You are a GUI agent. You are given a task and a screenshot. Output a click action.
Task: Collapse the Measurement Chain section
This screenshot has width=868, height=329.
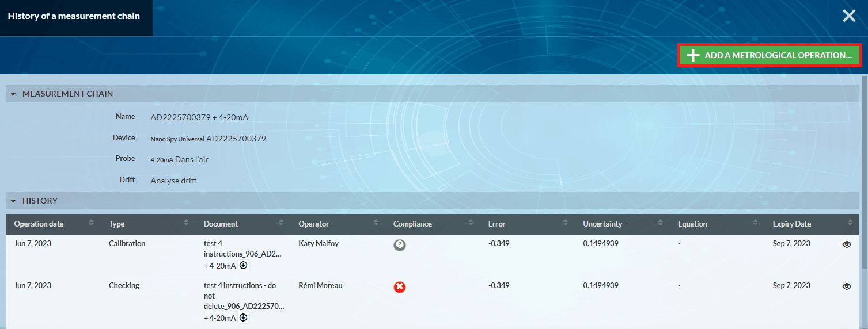(x=13, y=94)
